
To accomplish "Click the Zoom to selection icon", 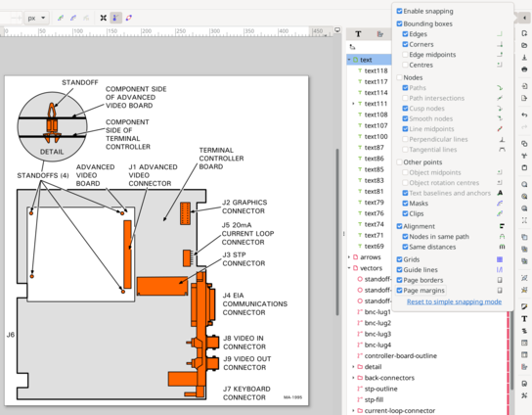I will (524, 184).
